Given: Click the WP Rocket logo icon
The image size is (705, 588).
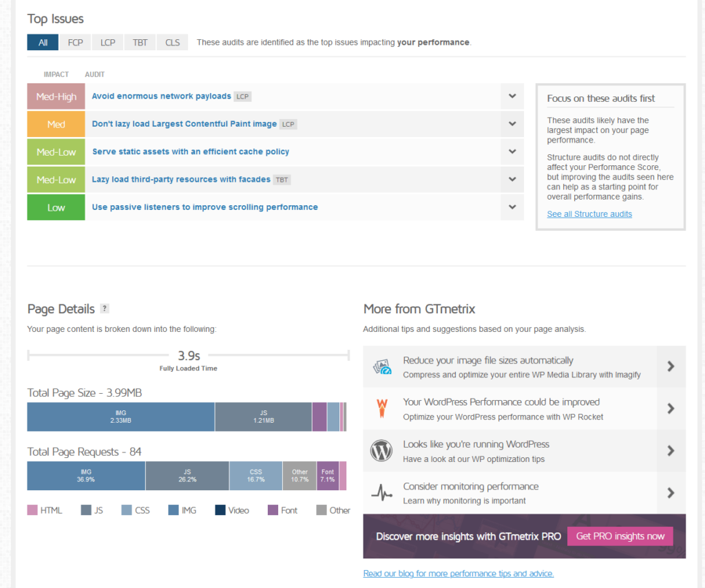Looking at the screenshot, I should tap(381, 408).
